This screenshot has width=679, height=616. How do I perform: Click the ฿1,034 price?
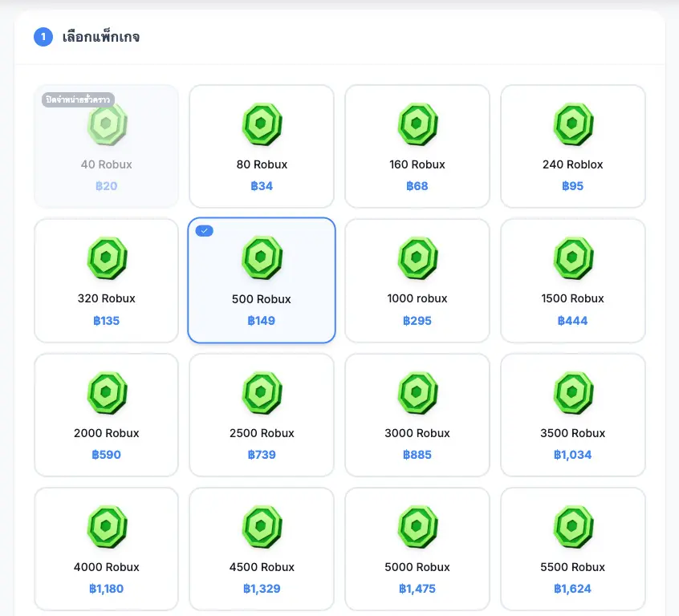(x=573, y=455)
